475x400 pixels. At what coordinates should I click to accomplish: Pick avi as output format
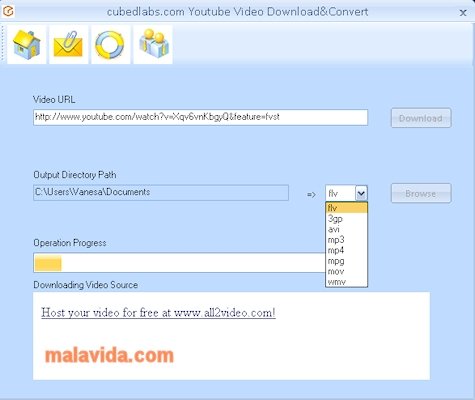tap(346, 229)
